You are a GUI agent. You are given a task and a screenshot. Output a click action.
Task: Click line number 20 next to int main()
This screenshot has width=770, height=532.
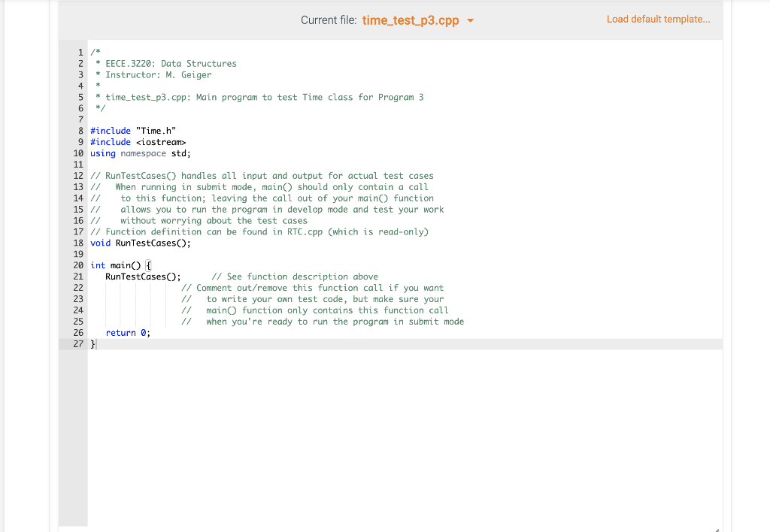click(78, 265)
